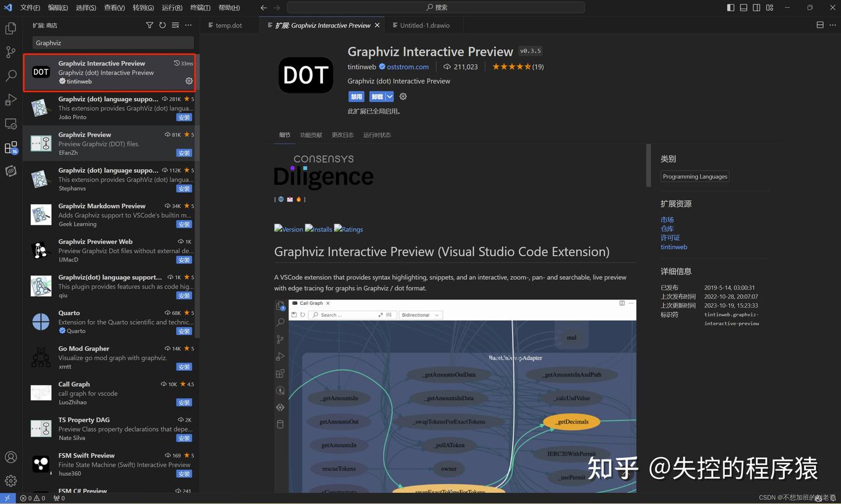
Task: Visit the oststrom.com publisher link
Action: point(408,67)
